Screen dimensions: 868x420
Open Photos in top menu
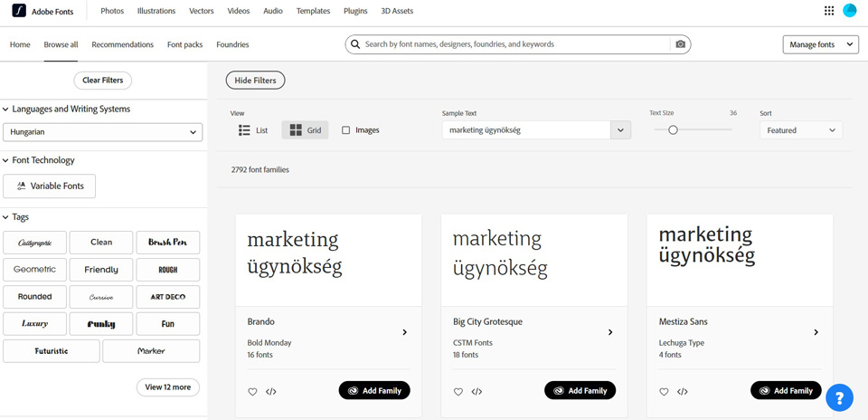112,11
